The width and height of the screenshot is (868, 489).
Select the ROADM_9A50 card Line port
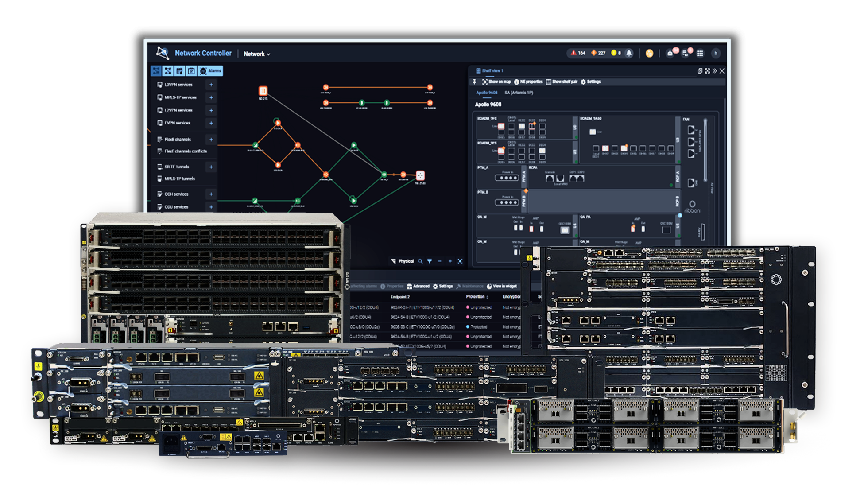(x=593, y=132)
